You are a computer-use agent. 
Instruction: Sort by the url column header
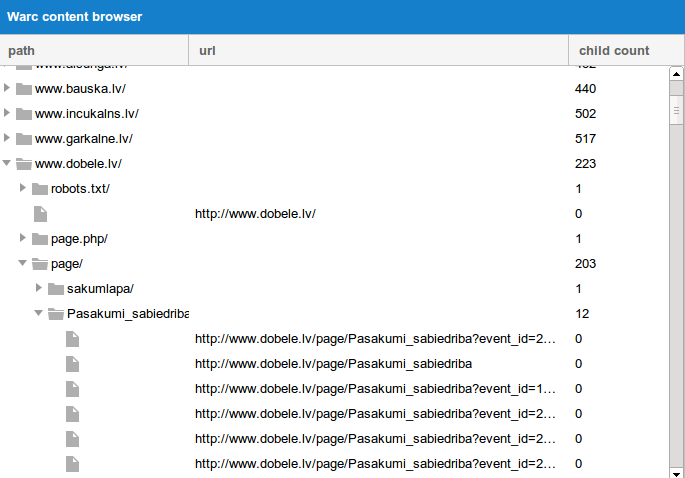point(378,50)
